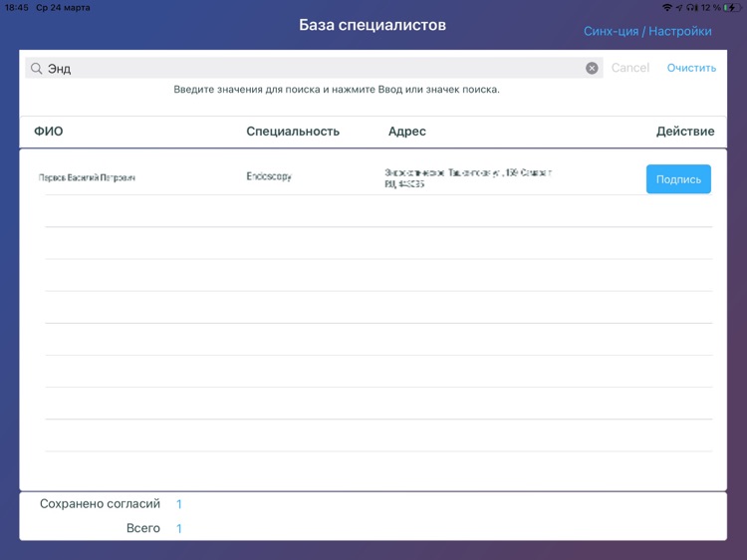
Task: Click the magnifier search icon
Action: coord(36,69)
